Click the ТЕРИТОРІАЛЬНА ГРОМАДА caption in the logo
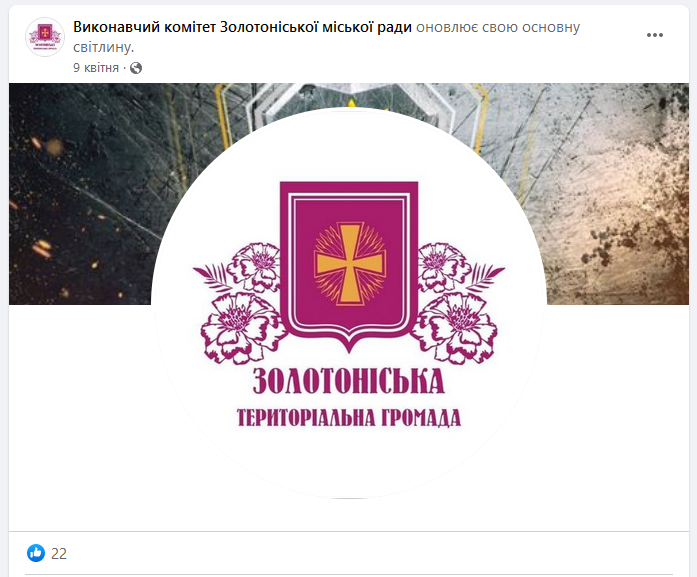Image resolution: width=697 pixels, height=577 pixels. point(349,418)
